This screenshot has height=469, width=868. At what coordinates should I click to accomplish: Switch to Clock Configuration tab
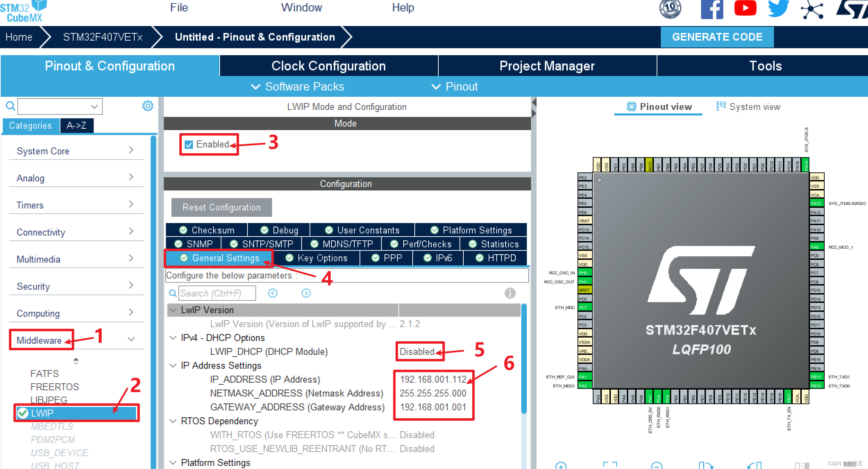tap(328, 66)
